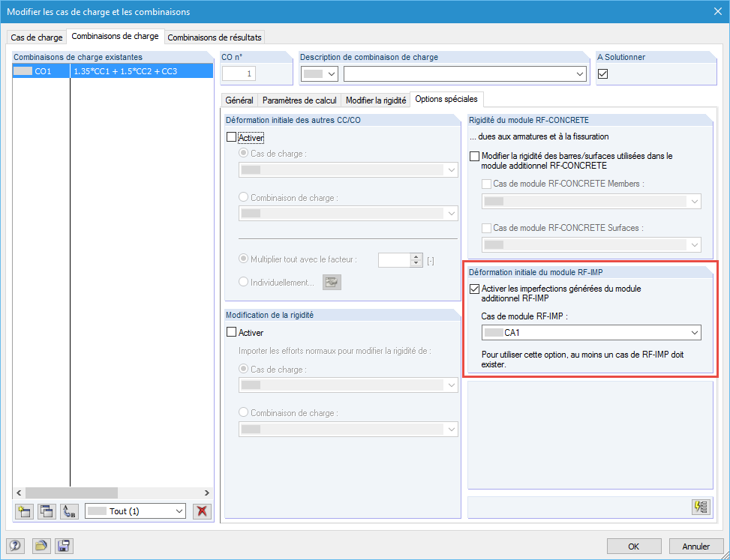
Task: Select Cas de charge radio in Modification de la rigidité
Action: point(243,369)
